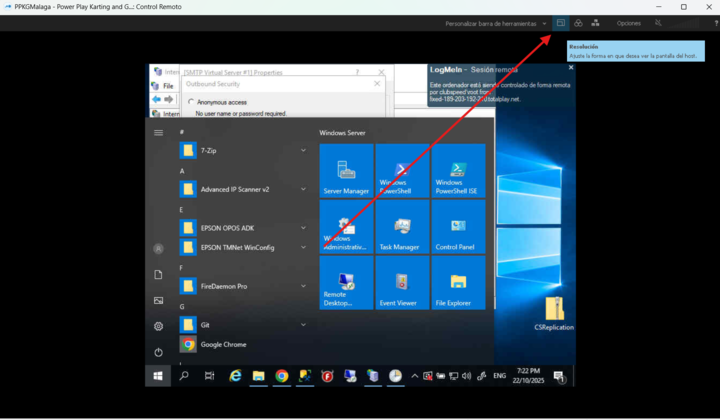Open Google Chrome from the Start list
The image size is (720, 420).
[223, 344]
